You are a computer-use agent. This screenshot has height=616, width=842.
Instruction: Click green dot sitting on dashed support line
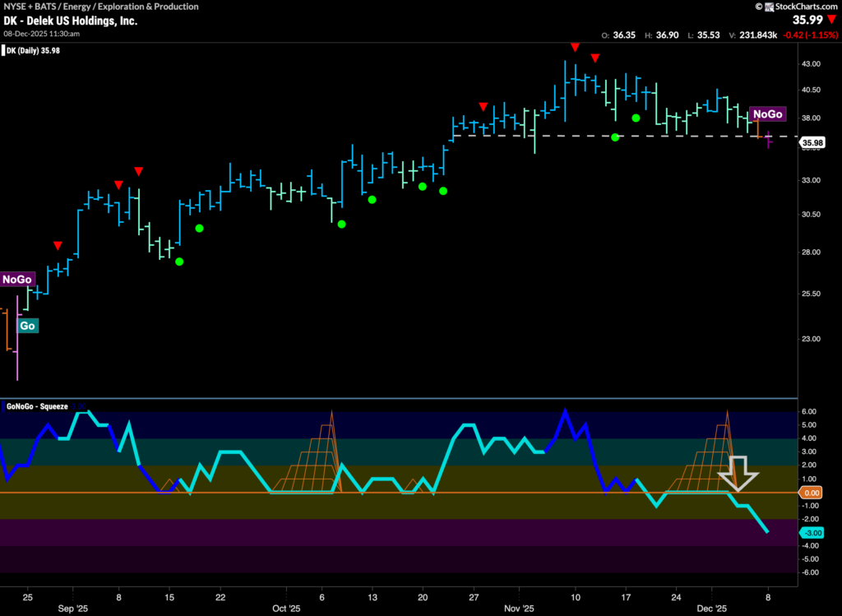pos(615,137)
